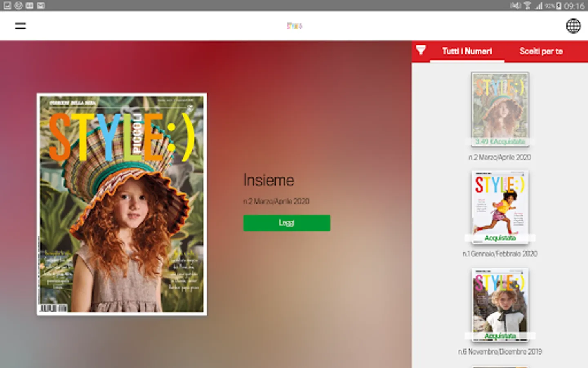Tap n.1 Gennaio/Febbraio 2020 caption

(500, 254)
